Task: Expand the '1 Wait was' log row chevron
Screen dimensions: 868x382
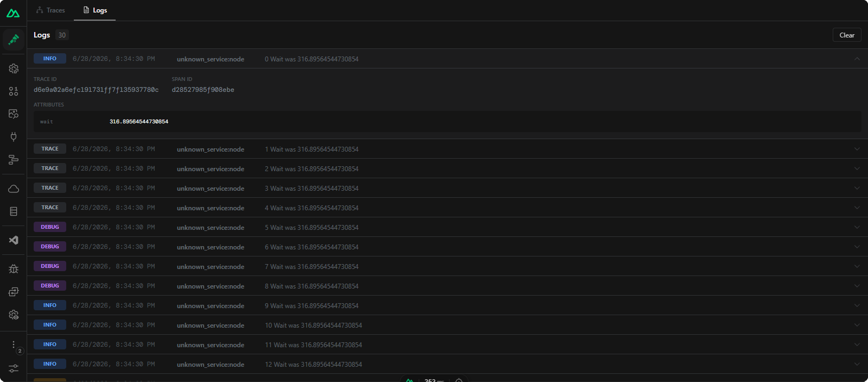Action: [x=857, y=149]
